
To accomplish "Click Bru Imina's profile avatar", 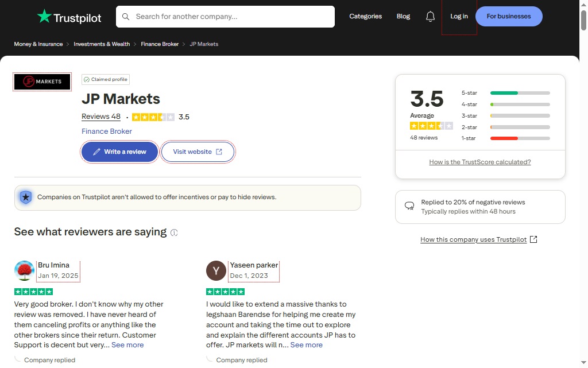I will [25, 270].
